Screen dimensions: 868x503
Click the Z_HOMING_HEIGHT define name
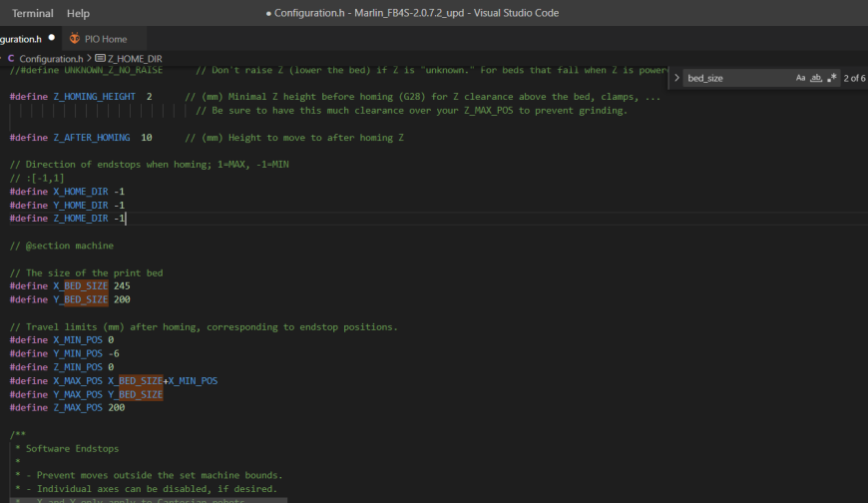coord(94,97)
